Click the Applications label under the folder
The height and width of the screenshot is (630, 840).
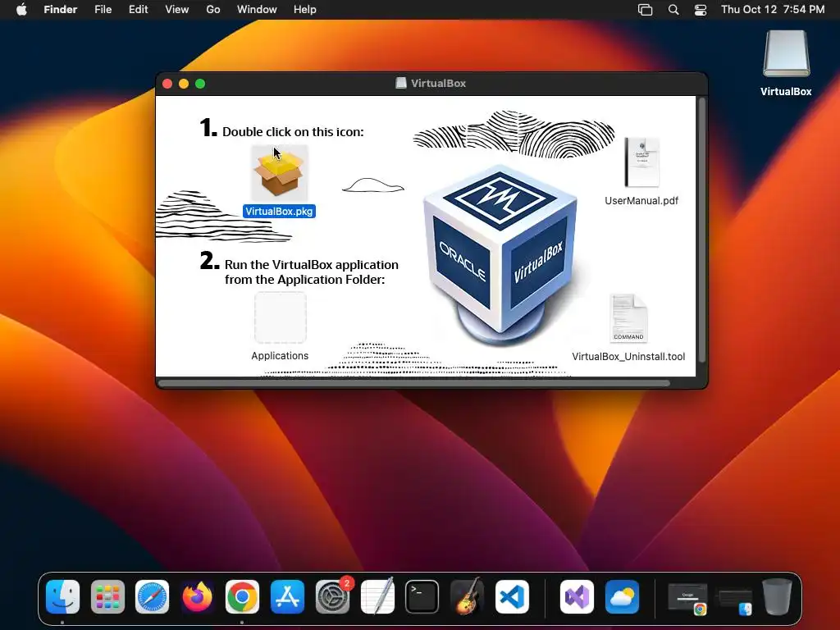coord(280,356)
